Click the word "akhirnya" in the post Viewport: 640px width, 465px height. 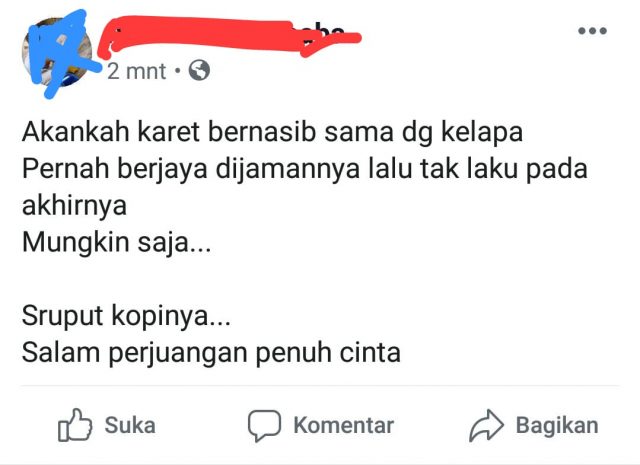[x=74, y=206]
